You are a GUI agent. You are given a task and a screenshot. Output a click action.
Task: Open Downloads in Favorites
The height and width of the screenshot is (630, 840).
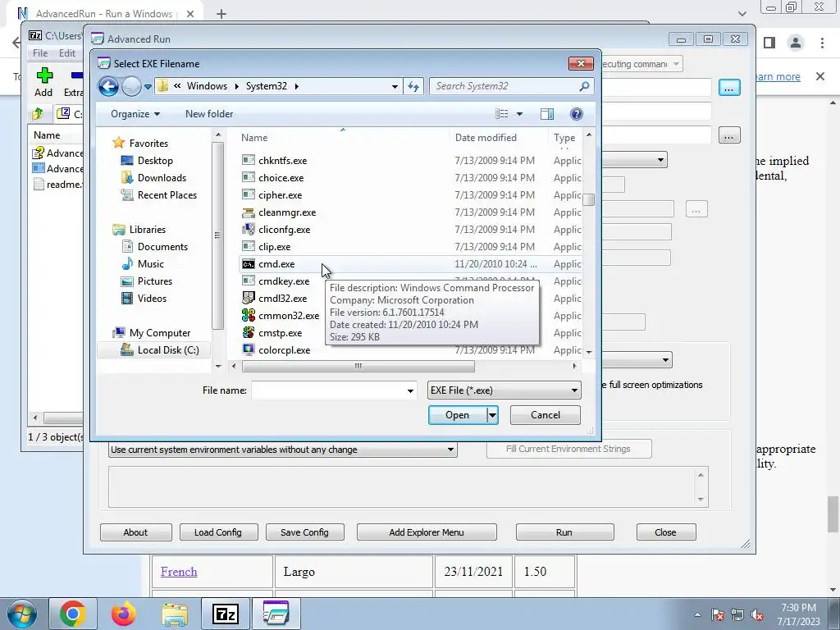point(162,178)
